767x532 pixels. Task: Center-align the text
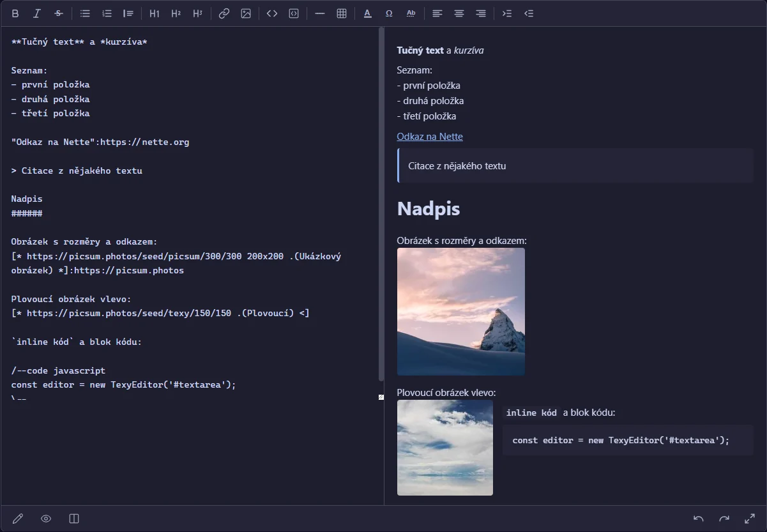click(x=459, y=13)
